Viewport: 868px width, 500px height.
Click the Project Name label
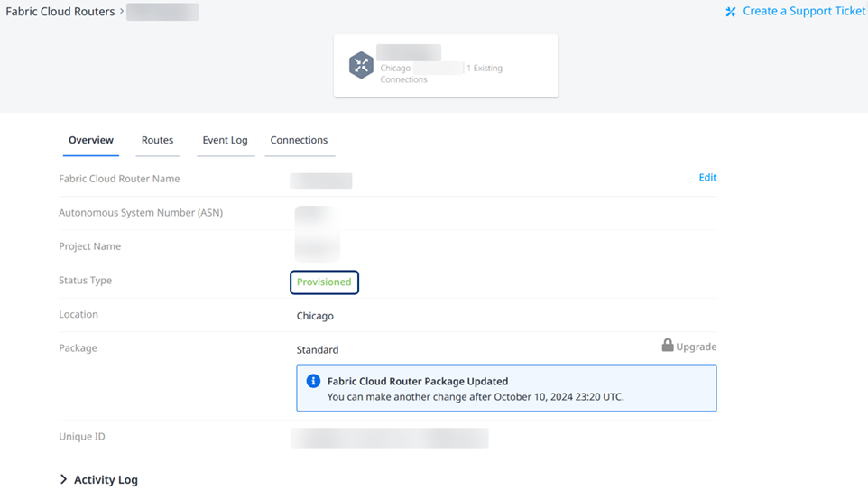point(89,246)
